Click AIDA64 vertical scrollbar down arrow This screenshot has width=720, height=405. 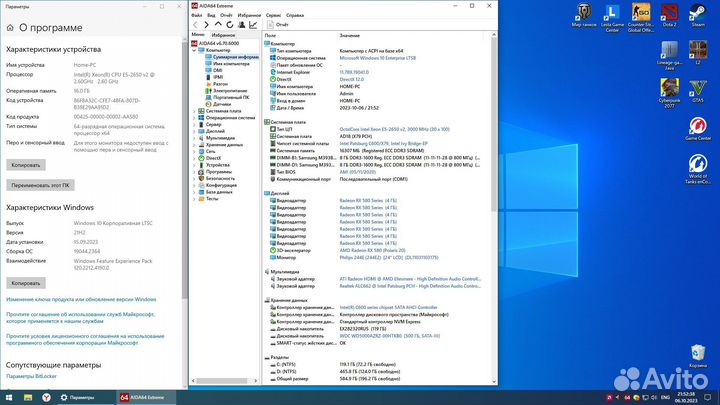pos(494,381)
